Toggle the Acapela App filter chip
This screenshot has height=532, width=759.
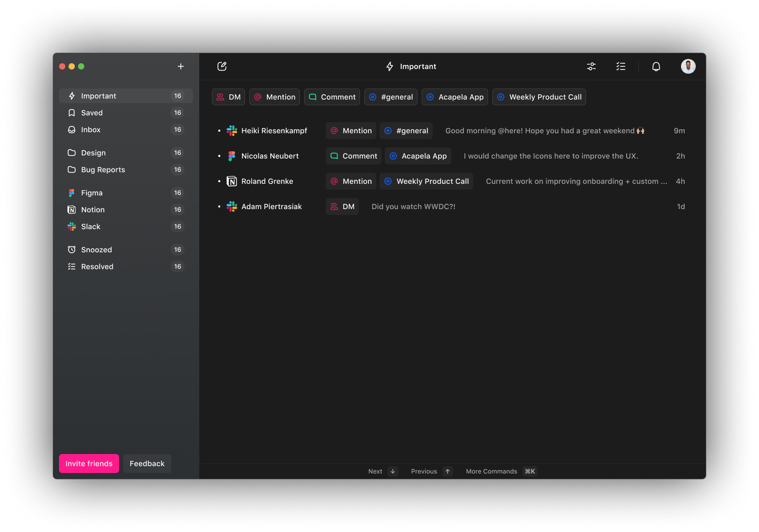point(455,97)
